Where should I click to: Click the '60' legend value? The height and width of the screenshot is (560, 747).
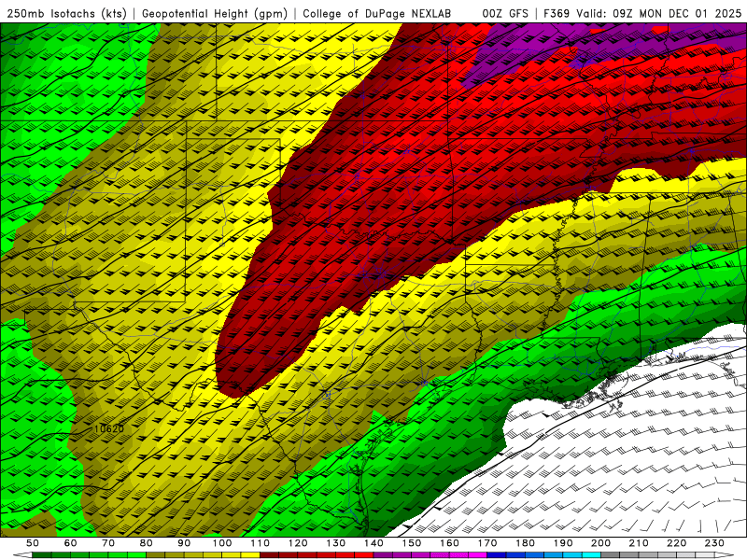(70, 543)
